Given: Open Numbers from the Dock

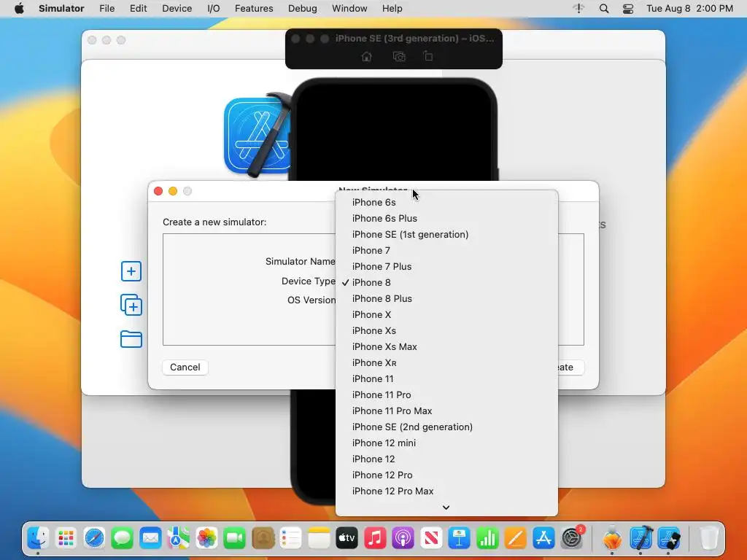Looking at the screenshot, I should (487, 539).
